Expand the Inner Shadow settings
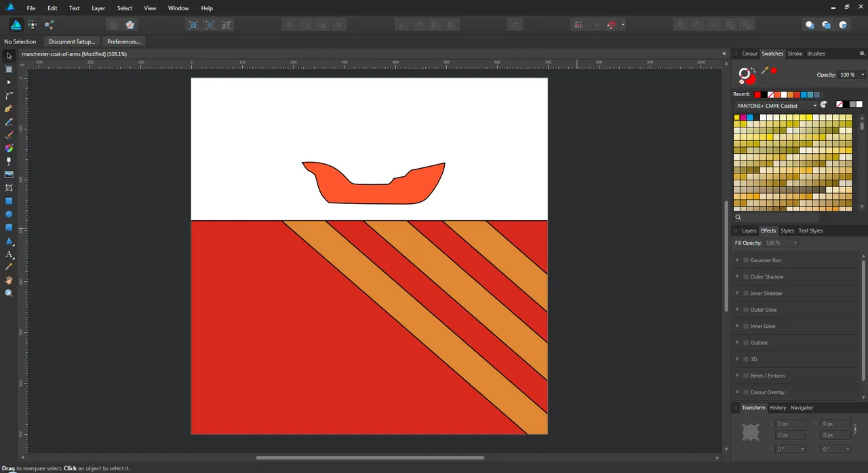The width and height of the screenshot is (868, 473). click(738, 293)
